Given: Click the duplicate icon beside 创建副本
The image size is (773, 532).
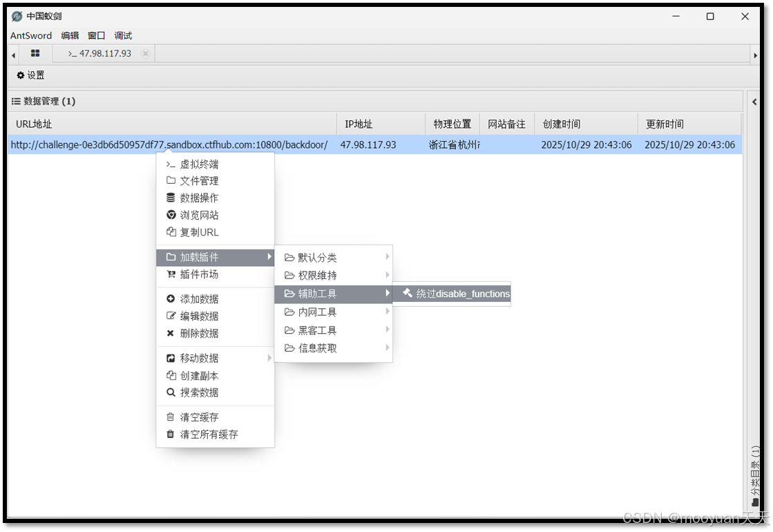Looking at the screenshot, I should pos(171,375).
